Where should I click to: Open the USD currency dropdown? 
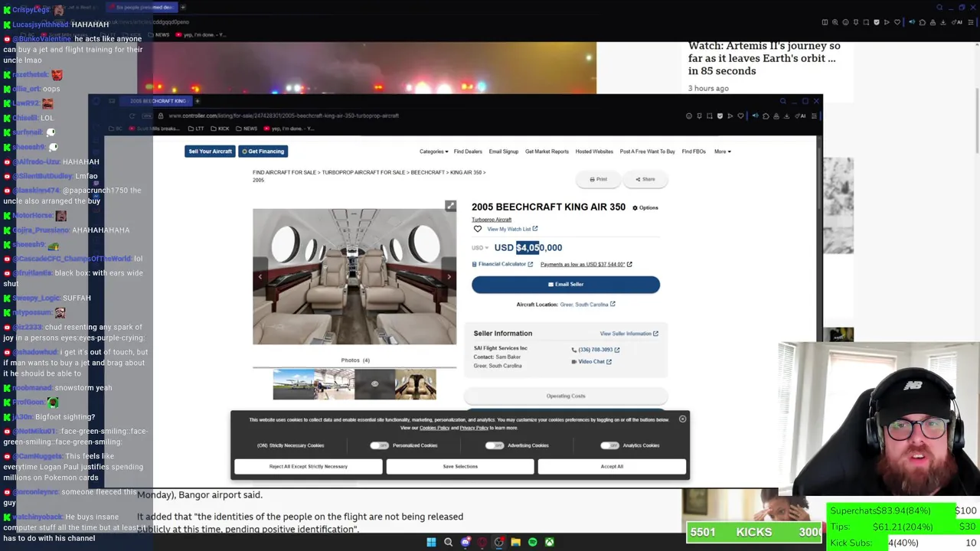pyautogui.click(x=480, y=248)
